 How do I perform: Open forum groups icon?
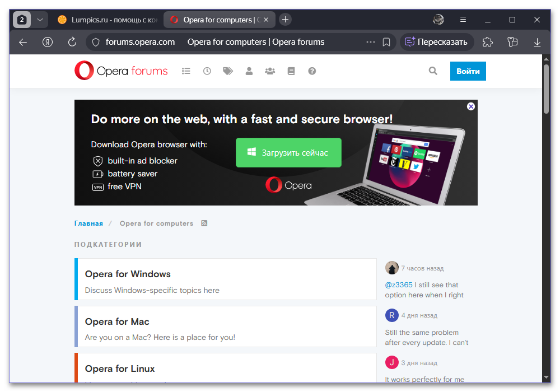[x=270, y=71]
